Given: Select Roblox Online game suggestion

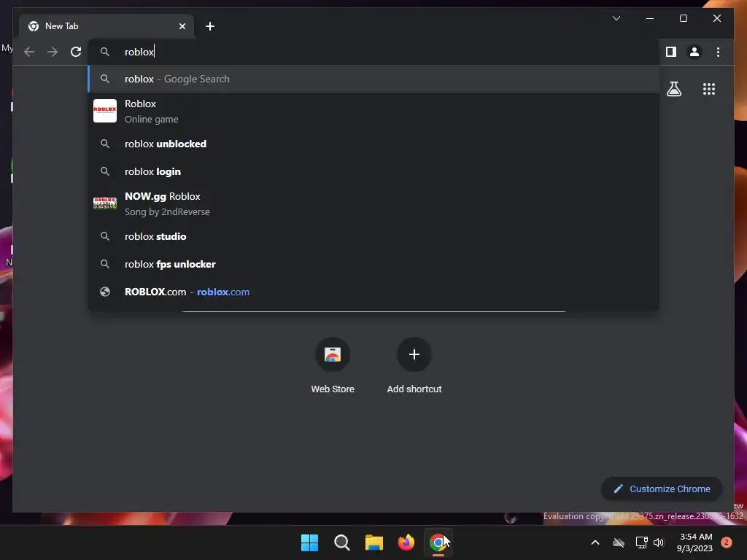Looking at the screenshot, I should (x=373, y=111).
